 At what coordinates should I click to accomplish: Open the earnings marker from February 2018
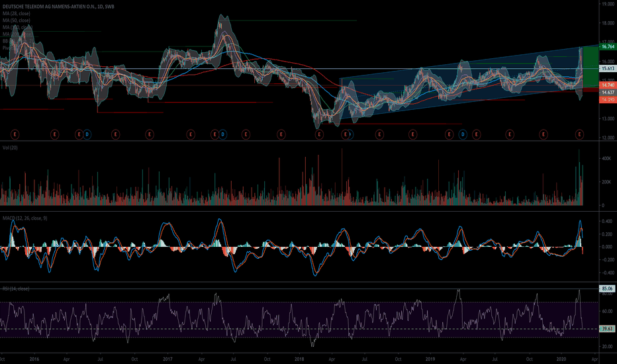(319, 134)
